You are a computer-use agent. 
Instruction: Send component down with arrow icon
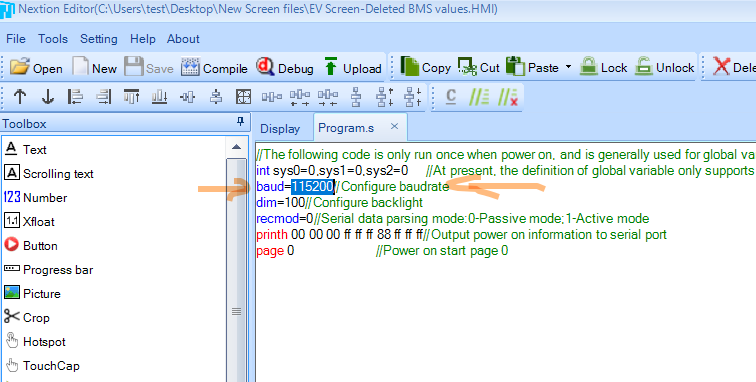click(47, 96)
